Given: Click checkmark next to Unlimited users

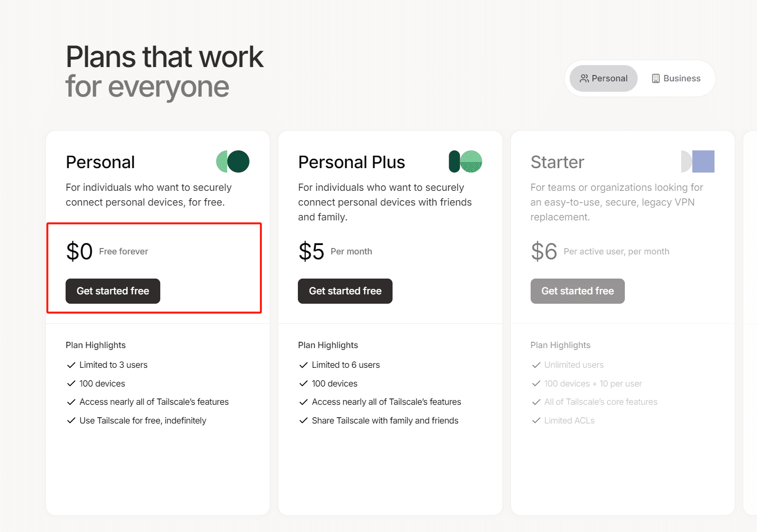Looking at the screenshot, I should pos(536,365).
